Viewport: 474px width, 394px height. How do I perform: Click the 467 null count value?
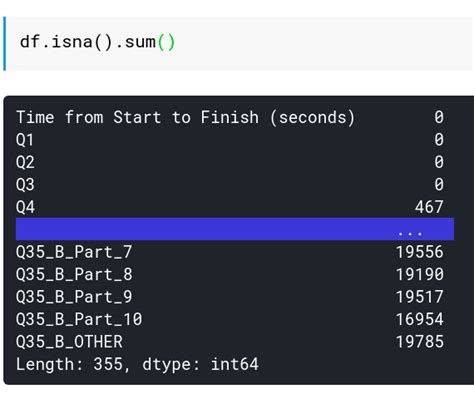coord(429,207)
